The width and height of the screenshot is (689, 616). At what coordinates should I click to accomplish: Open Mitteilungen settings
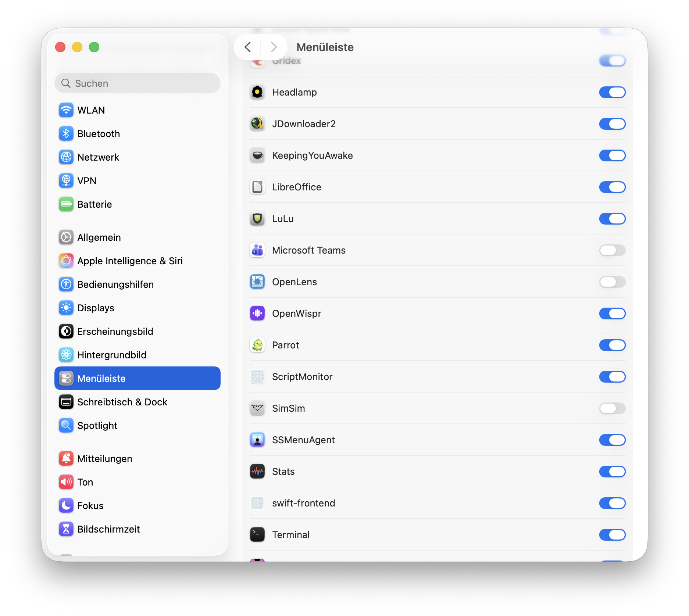[138, 459]
